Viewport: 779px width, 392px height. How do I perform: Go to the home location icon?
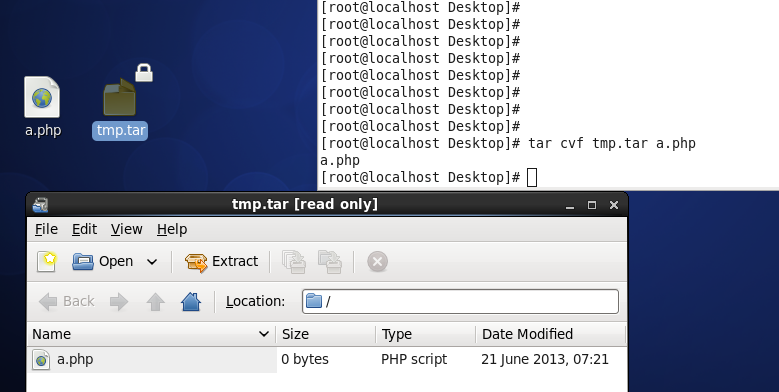191,302
